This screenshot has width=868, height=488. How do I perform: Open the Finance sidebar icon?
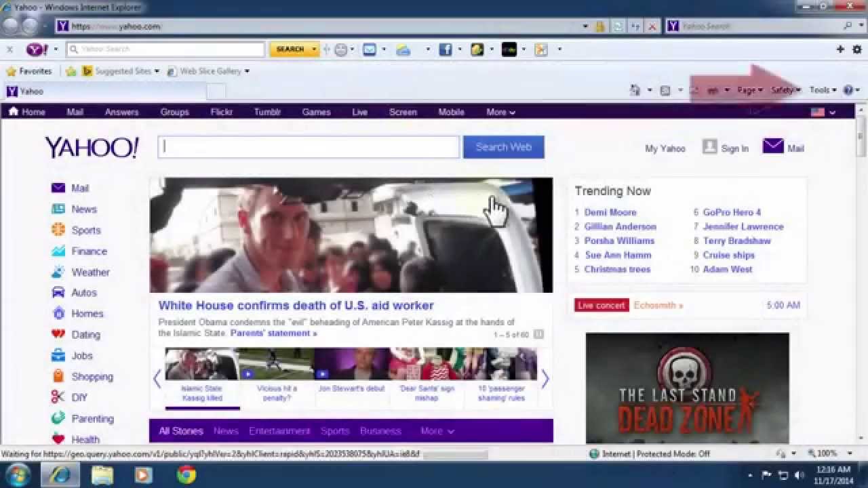tap(58, 251)
